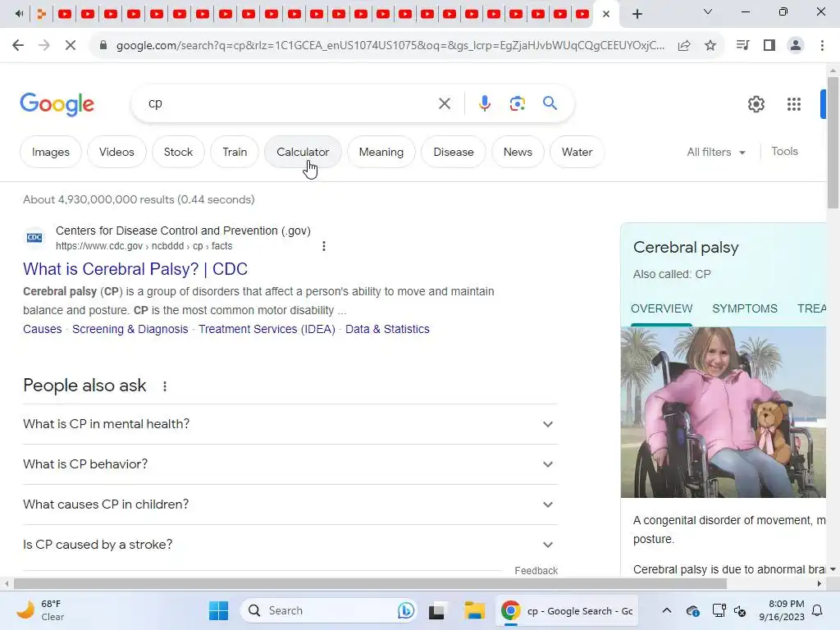Open the Screening & Diagnosis sitelink
Screen dimensions: 840x630
[x=130, y=329]
